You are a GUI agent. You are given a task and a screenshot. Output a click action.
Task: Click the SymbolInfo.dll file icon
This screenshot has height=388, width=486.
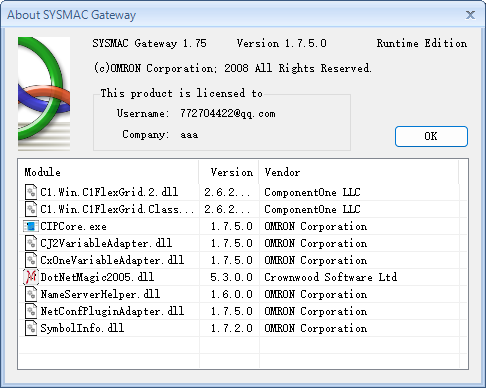[31, 328]
